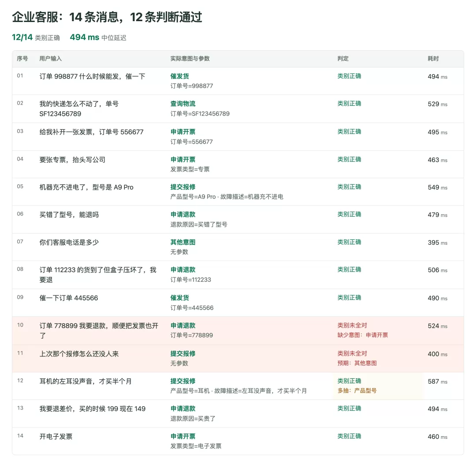Click row 09 input 催一下订单 445566
The width and height of the screenshot is (476, 460).
69,298
